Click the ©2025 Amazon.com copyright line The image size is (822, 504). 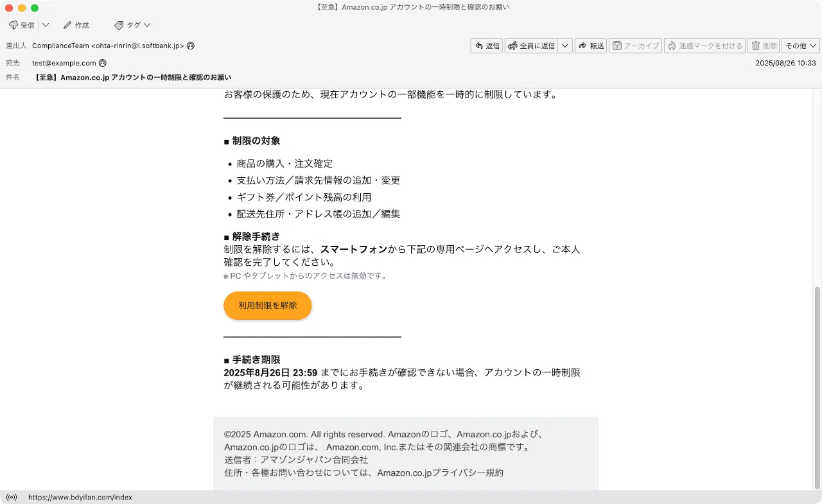tap(384, 434)
